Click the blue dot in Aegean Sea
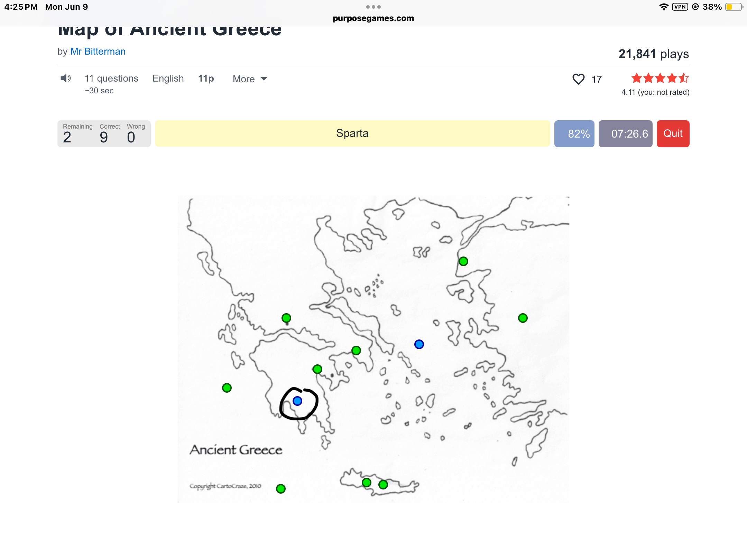The image size is (747, 560). (419, 344)
